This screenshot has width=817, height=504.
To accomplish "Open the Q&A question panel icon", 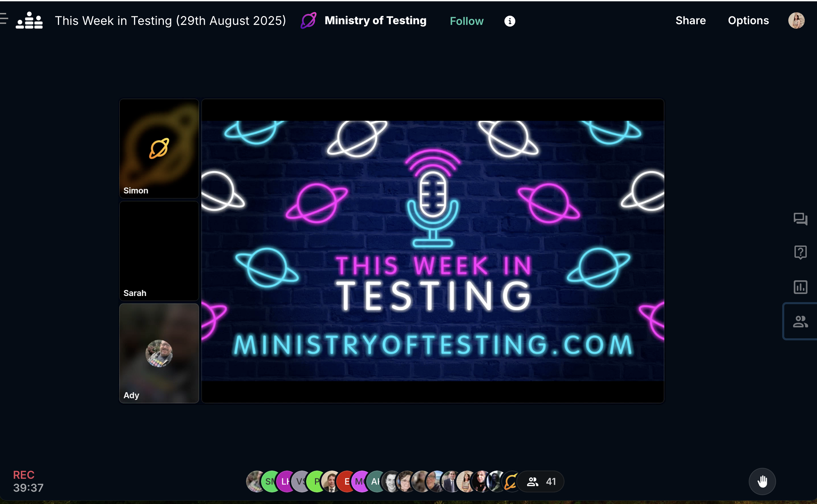I will pos(800,253).
